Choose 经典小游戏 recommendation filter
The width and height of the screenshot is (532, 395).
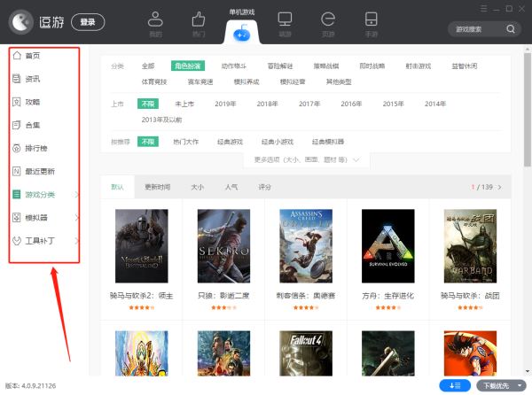coord(278,142)
